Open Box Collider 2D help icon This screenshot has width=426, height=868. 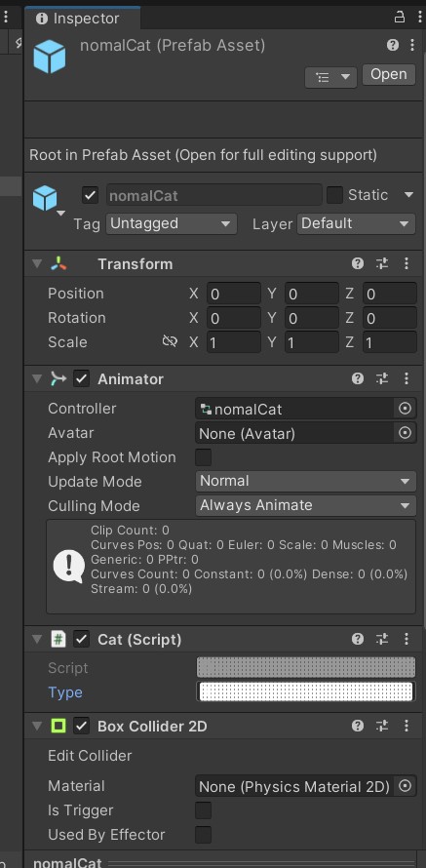click(x=358, y=726)
